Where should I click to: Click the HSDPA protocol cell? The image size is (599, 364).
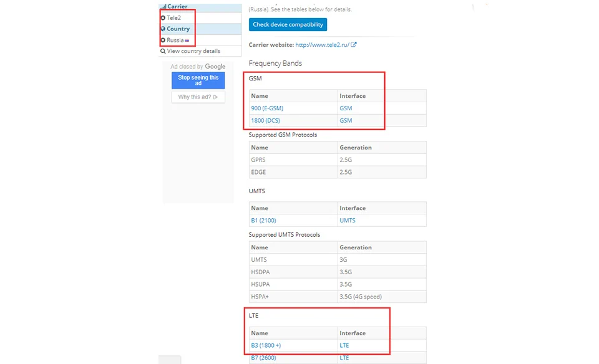coord(293,272)
